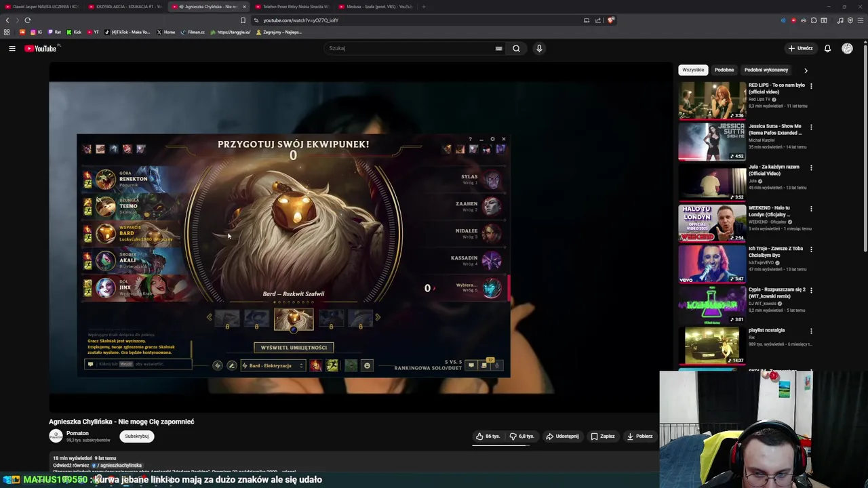868x488 pixels.
Task: Open a new browser tab
Action: tap(424, 7)
